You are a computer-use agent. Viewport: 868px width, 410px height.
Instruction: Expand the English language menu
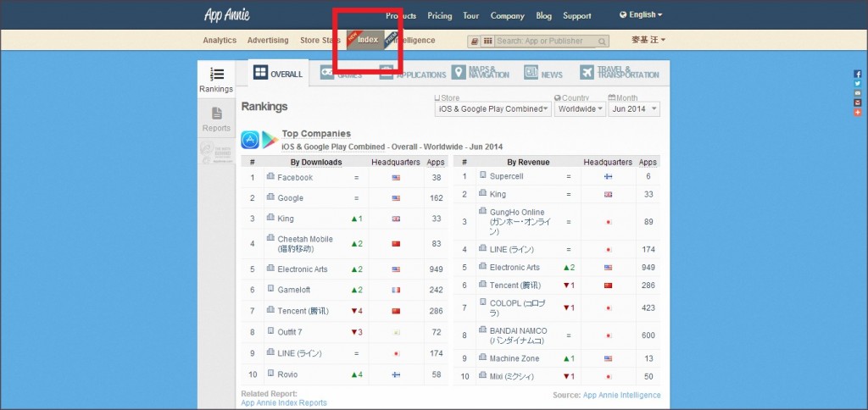(642, 14)
